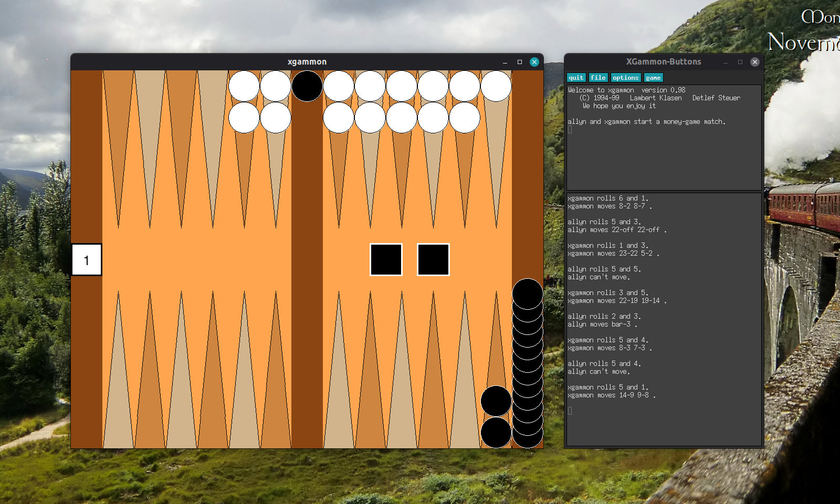Click the right black die
The height and width of the screenshot is (504, 840).
click(433, 259)
